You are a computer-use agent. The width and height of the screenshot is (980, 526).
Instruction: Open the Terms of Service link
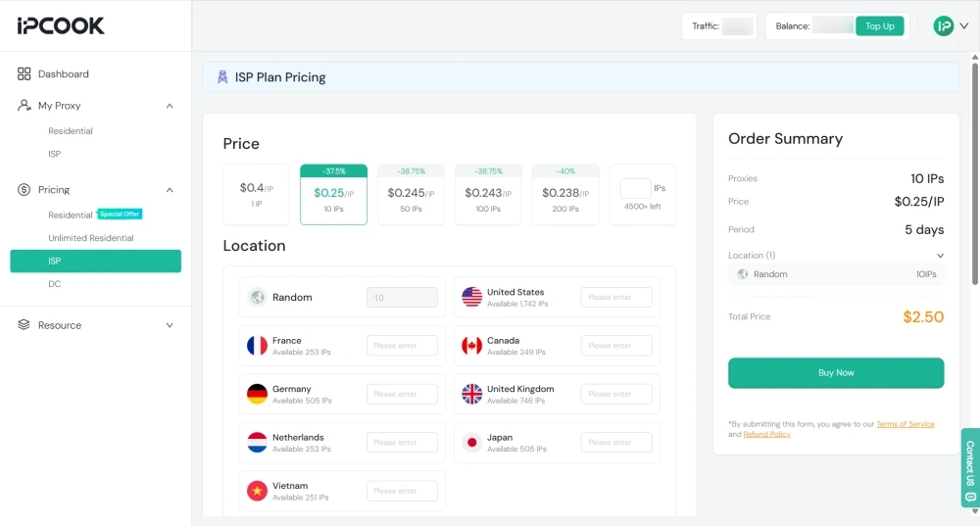tap(905, 424)
